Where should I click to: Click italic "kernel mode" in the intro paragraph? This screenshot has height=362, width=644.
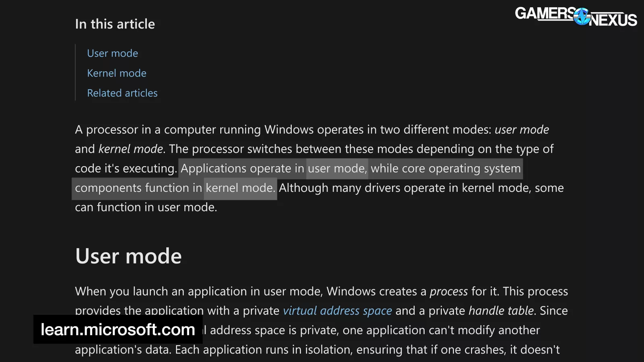(131, 149)
